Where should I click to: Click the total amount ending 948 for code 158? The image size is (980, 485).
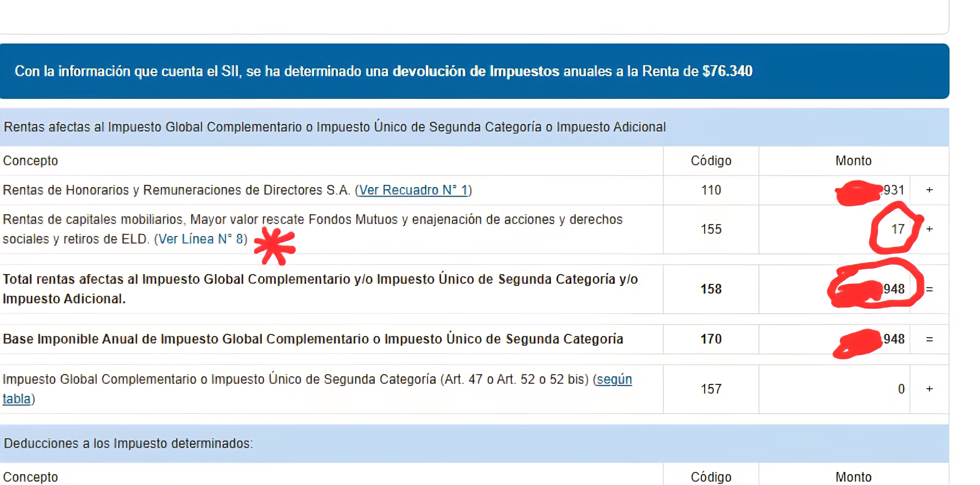pyautogui.click(x=894, y=289)
